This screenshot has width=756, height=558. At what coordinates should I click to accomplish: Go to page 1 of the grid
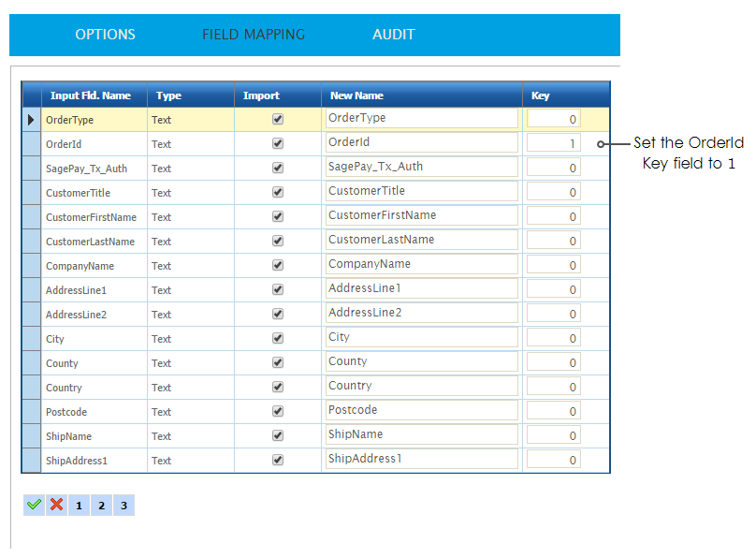(x=79, y=506)
